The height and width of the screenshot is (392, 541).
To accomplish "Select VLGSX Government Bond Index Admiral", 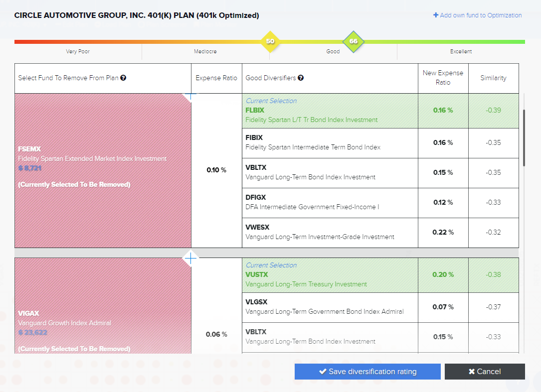I will (x=330, y=307).
